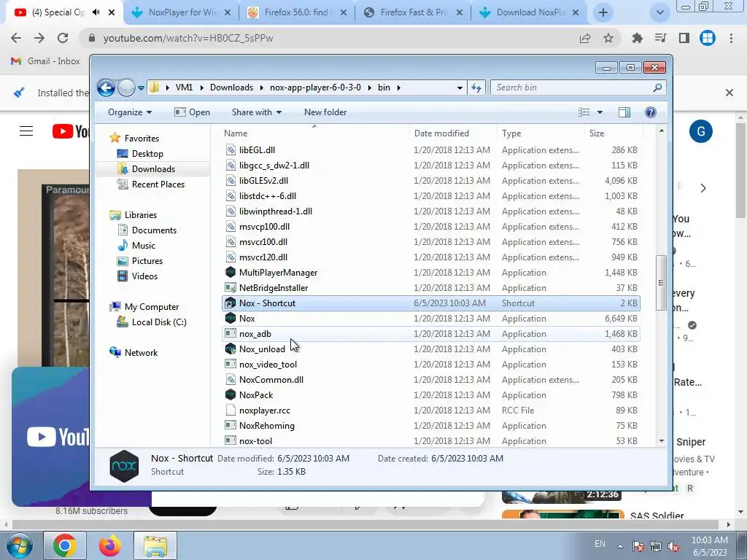Click the VM1 breadcrumb in address bar
This screenshot has width=747, height=560.
point(184,87)
